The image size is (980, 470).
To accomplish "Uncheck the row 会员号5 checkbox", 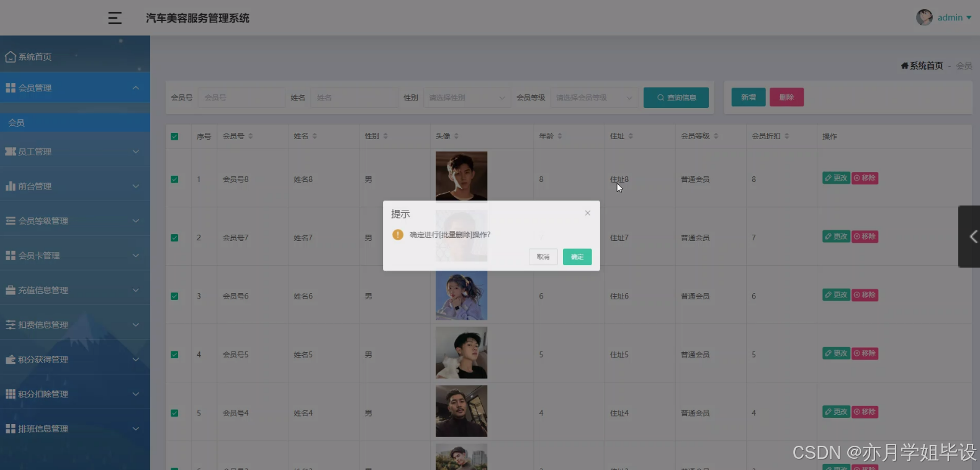I will coord(174,355).
